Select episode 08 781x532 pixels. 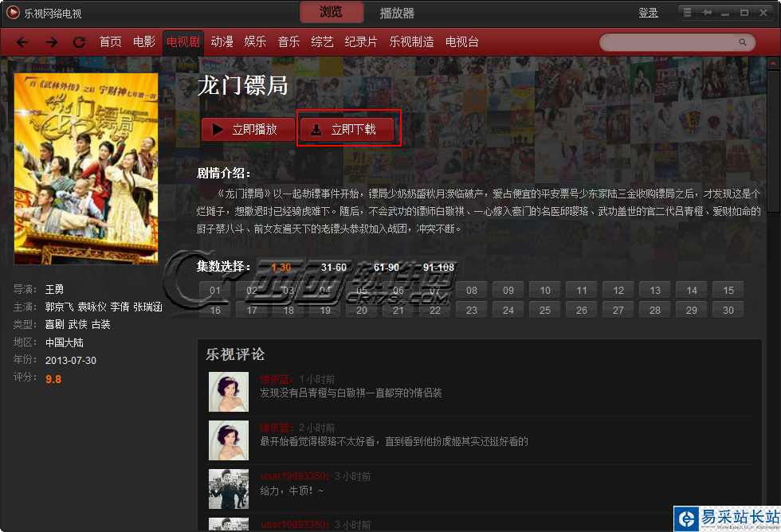472,290
